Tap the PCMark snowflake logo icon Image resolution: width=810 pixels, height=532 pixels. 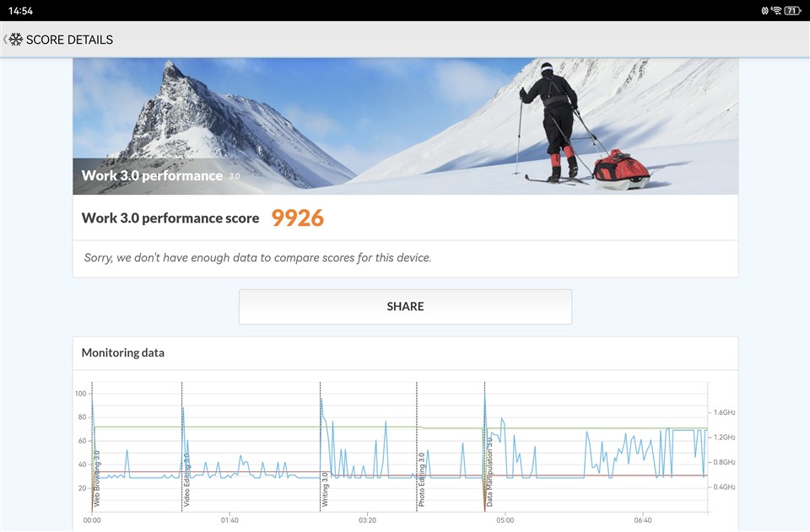[x=16, y=40]
